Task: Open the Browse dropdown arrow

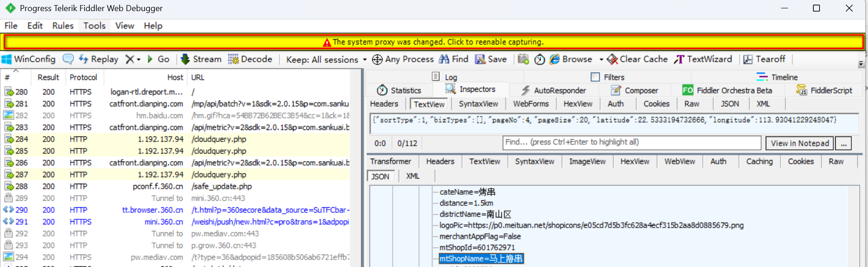Action: pyautogui.click(x=601, y=60)
